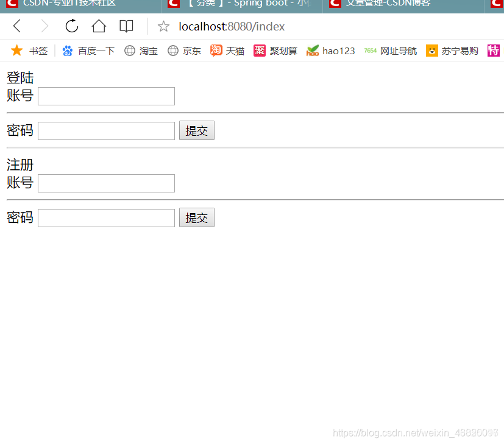This screenshot has width=504, height=444.
Task: Open the 百度一下 bookmark
Action: click(88, 51)
